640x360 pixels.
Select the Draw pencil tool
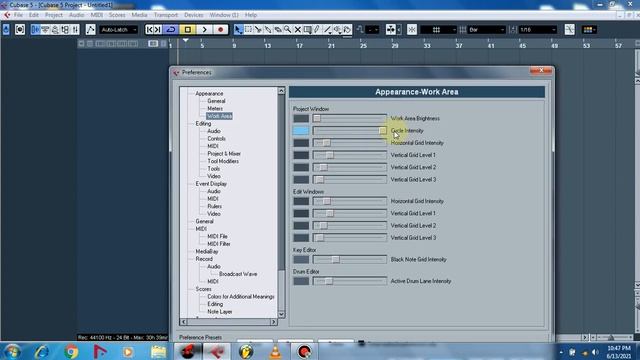coord(317,29)
